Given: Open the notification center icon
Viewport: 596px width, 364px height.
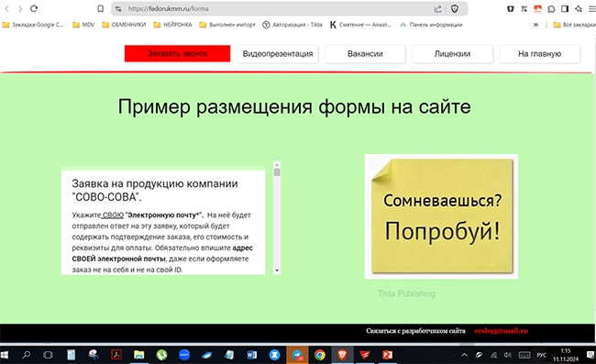Looking at the screenshot, I should (590, 355).
